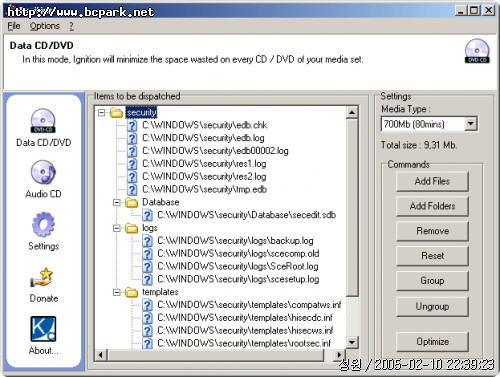This screenshot has width=500, height=377.
Task: Select the templates\compatws.inf path entry
Action: [249, 305]
